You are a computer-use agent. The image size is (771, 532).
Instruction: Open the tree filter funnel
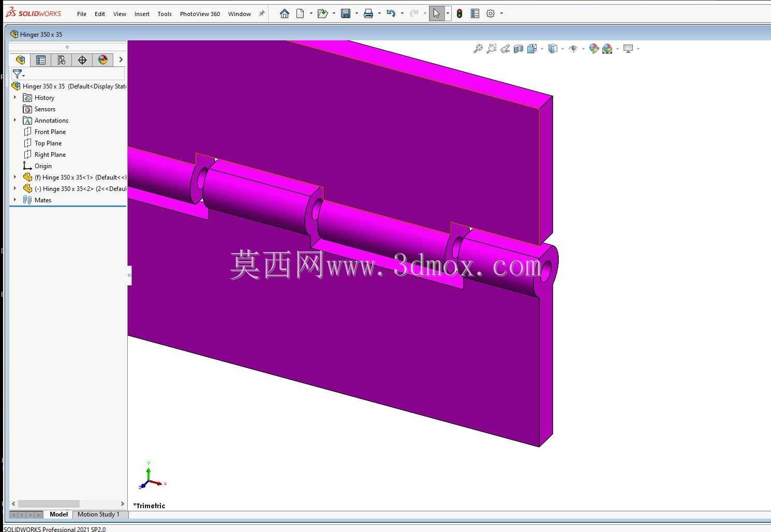click(x=18, y=74)
